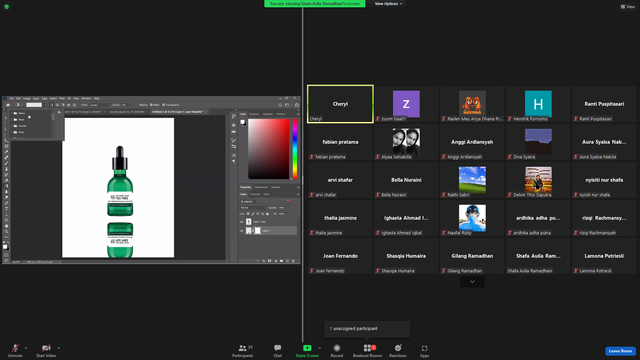The width and height of the screenshot is (640, 360).
Task: Open the layer blend mode Normal dropdown
Action: tap(253, 208)
